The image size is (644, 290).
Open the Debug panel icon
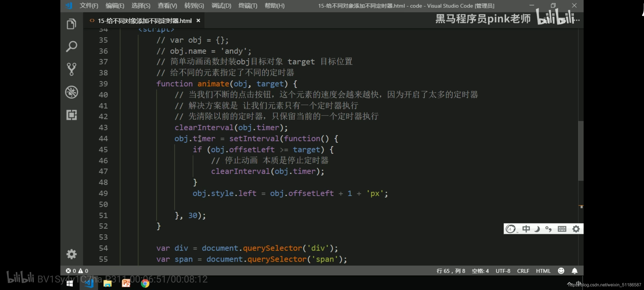pyautogui.click(x=71, y=92)
